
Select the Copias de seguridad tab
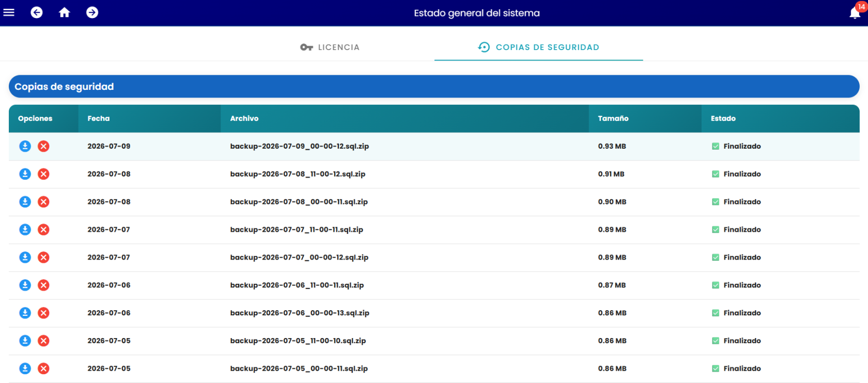point(538,47)
